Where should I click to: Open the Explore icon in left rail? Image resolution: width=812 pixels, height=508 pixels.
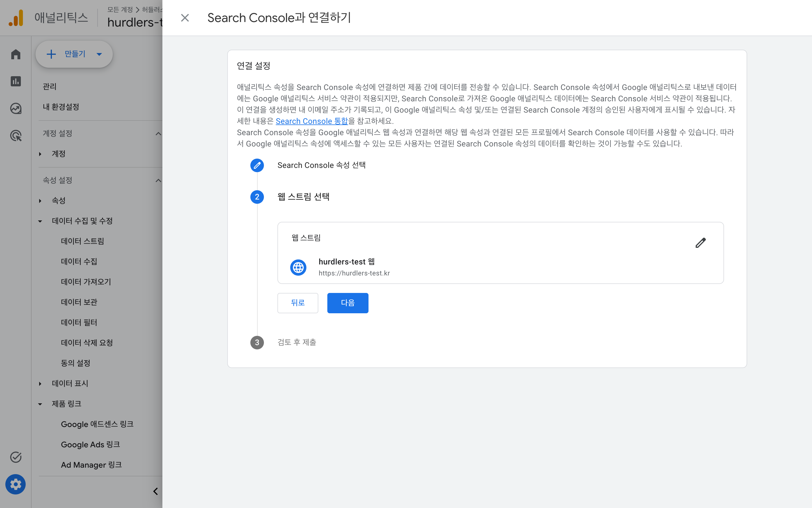16,109
